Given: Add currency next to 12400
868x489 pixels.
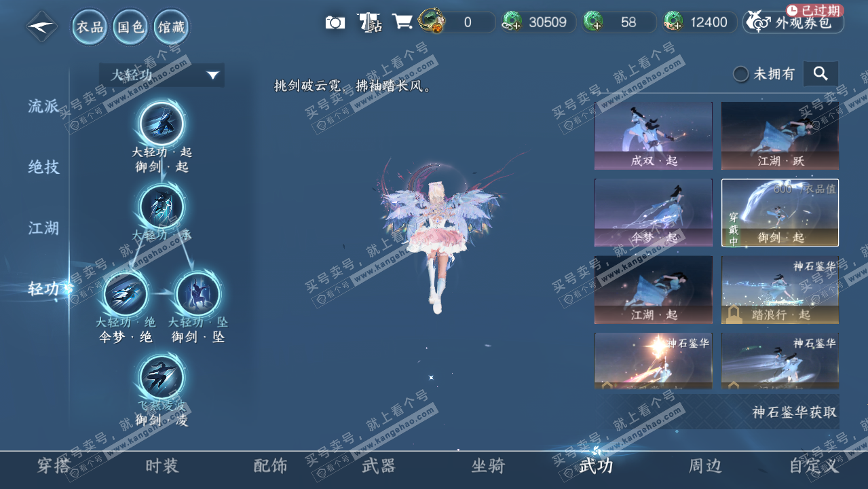Looking at the screenshot, I should (x=673, y=23).
